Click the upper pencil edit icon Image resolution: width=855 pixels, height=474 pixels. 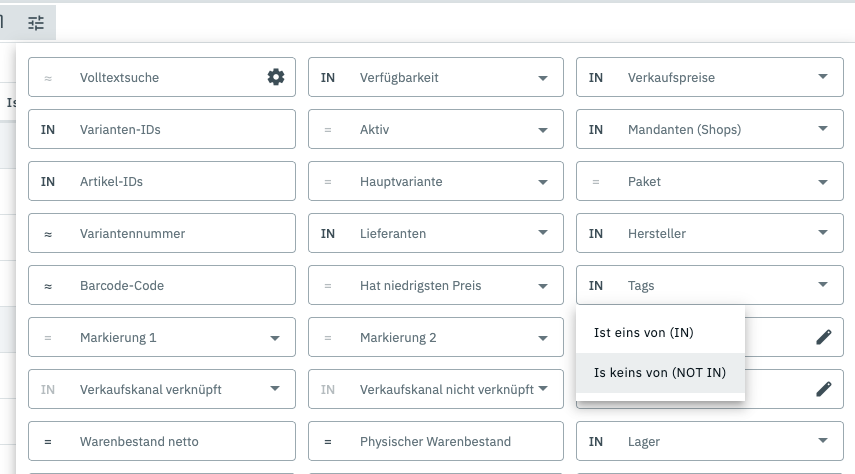[x=823, y=337]
